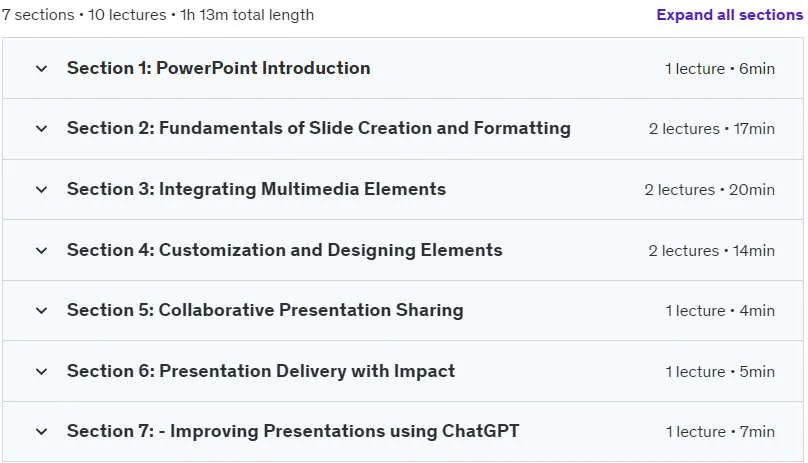This screenshot has height=463, width=808.
Task: Click '2 lectures • 17min' label
Action: pos(712,129)
